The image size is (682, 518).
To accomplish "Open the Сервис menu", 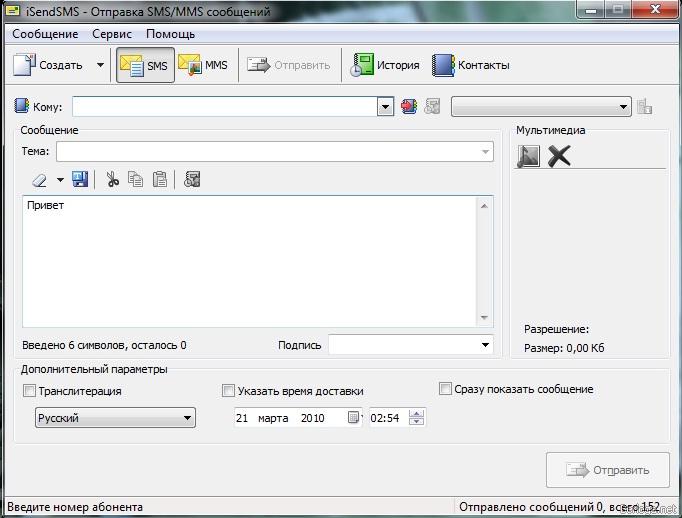I will tap(112, 34).
